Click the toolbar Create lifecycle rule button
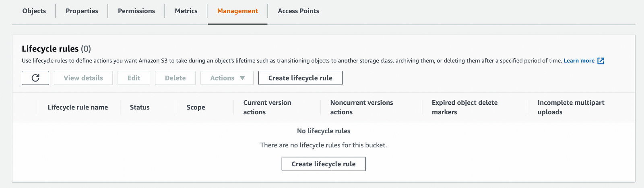The height and width of the screenshot is (188, 644). [300, 78]
